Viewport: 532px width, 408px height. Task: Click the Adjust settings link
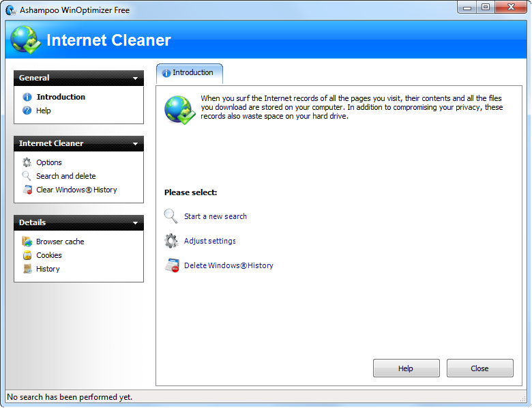[x=210, y=241]
